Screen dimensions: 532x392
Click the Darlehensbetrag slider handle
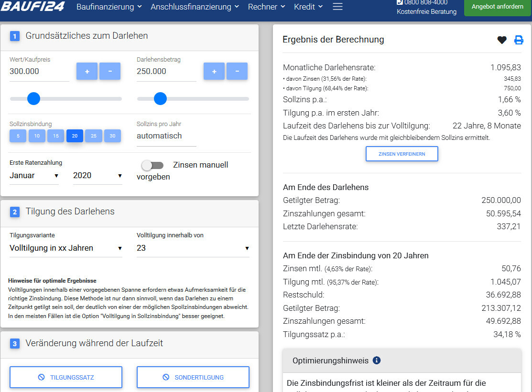tap(160, 99)
